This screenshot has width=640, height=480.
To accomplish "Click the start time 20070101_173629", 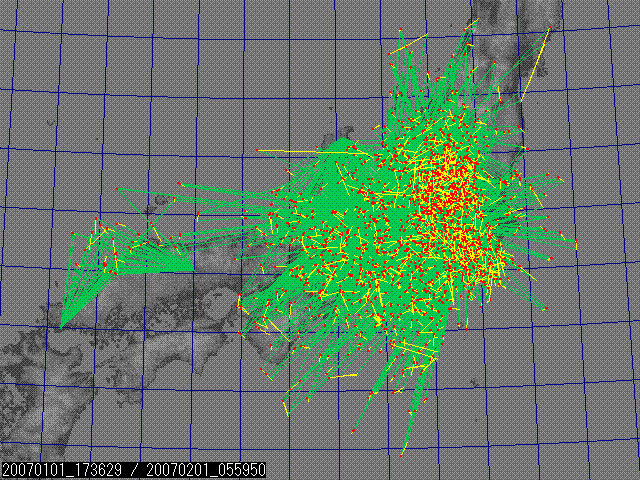I will [60, 469].
